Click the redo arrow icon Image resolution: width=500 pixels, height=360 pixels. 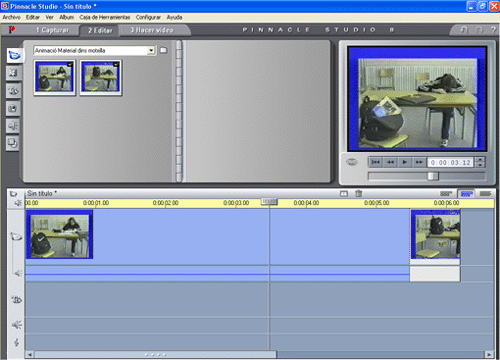[479, 30]
